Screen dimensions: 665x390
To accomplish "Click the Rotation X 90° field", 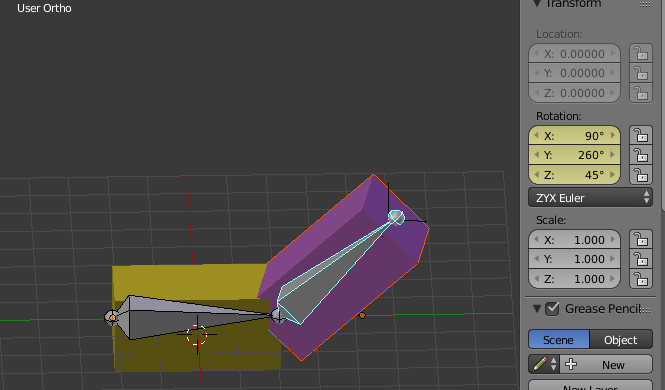I will click(574, 136).
